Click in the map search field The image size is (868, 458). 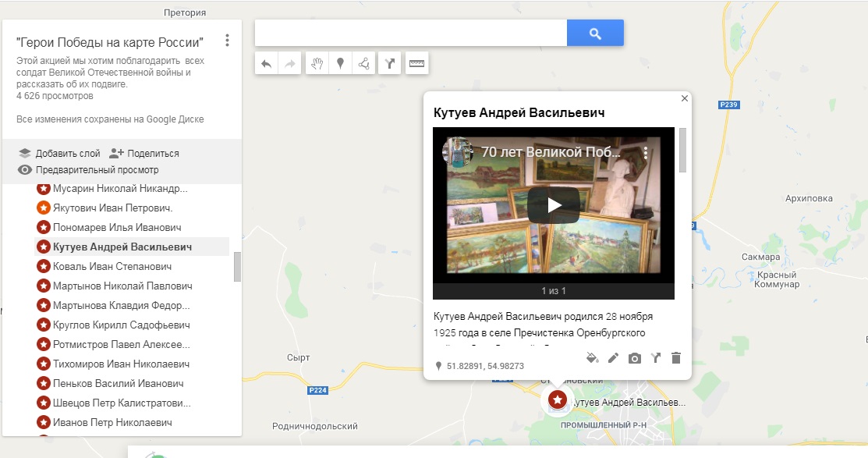(x=411, y=34)
